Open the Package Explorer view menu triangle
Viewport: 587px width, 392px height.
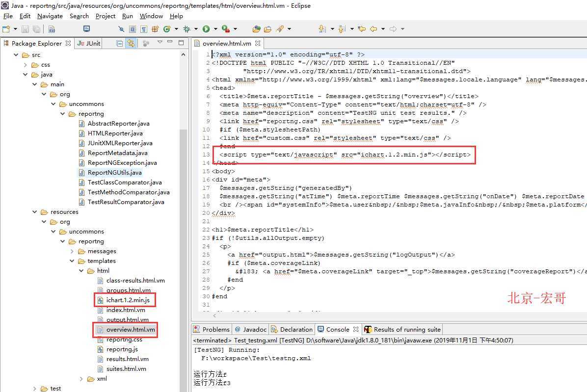[160, 42]
